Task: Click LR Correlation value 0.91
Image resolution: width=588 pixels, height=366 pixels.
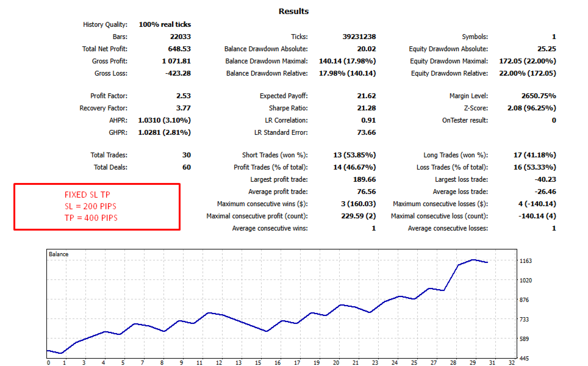Action: point(368,120)
